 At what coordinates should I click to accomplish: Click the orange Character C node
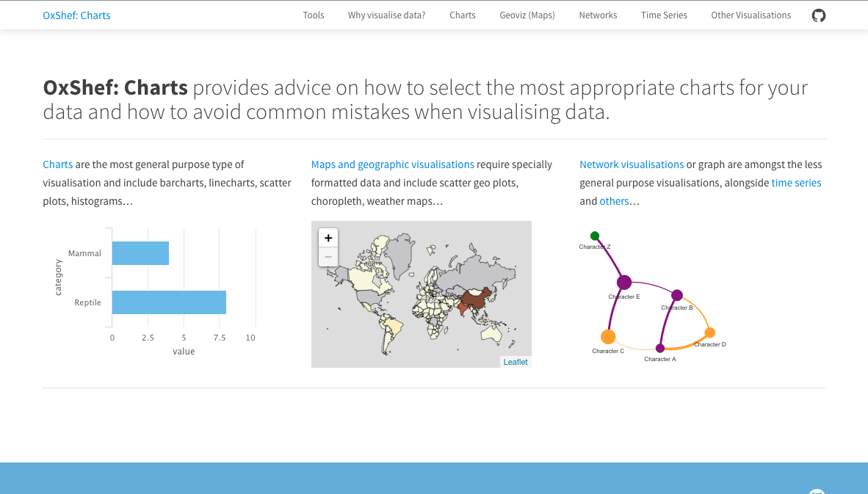(608, 337)
